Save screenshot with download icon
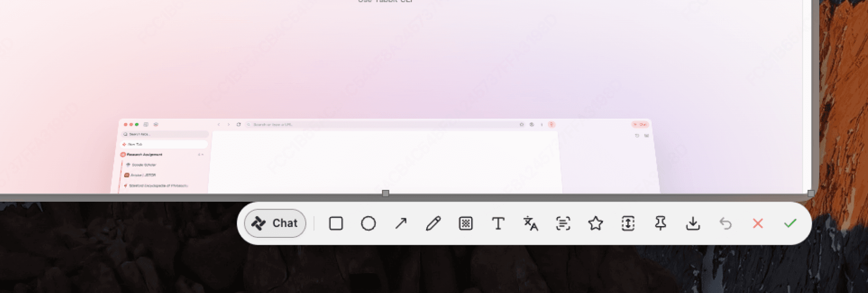Viewport: 868px width, 293px height. [693, 223]
